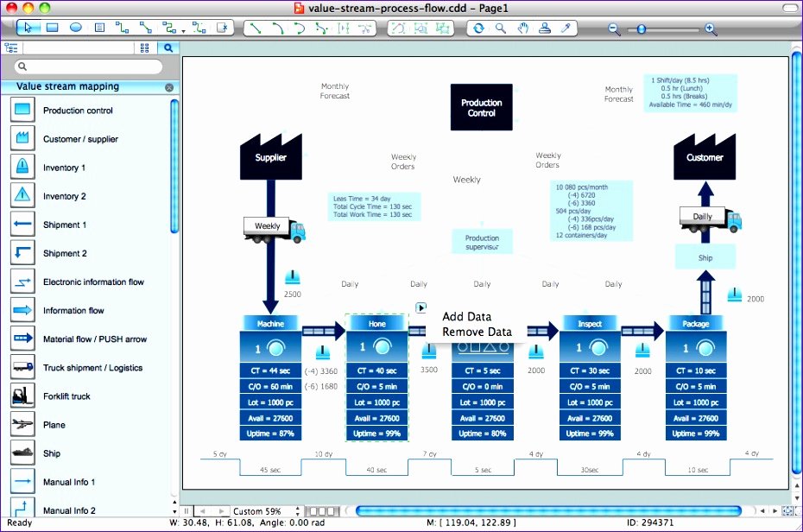Click the library search input field
The image size is (803, 532).
coord(88,66)
